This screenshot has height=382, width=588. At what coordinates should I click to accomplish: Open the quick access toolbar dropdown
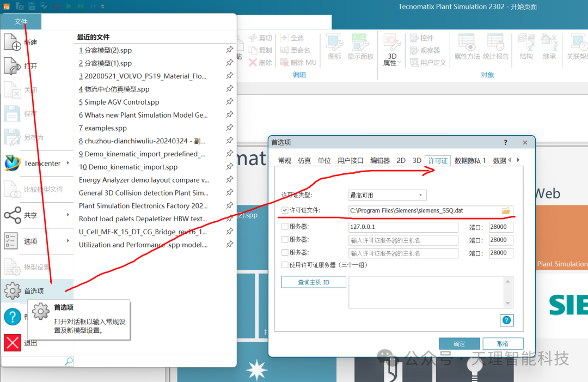tap(102, 7)
